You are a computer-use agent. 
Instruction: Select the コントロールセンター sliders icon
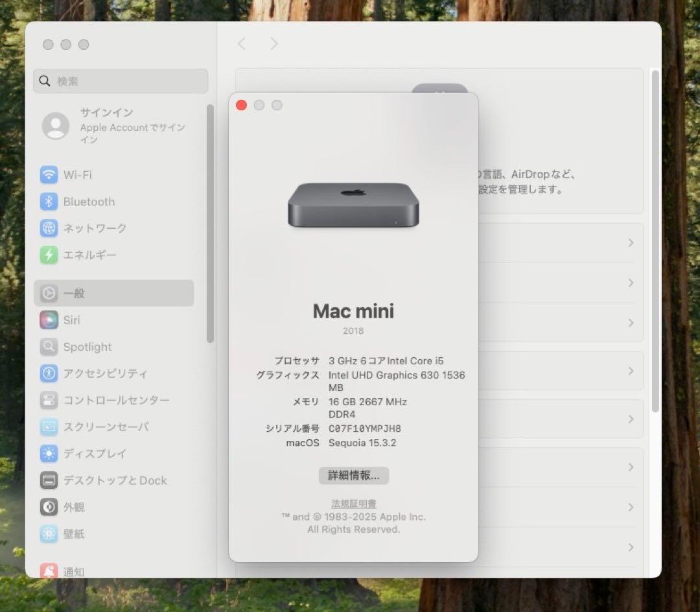pyautogui.click(x=49, y=400)
